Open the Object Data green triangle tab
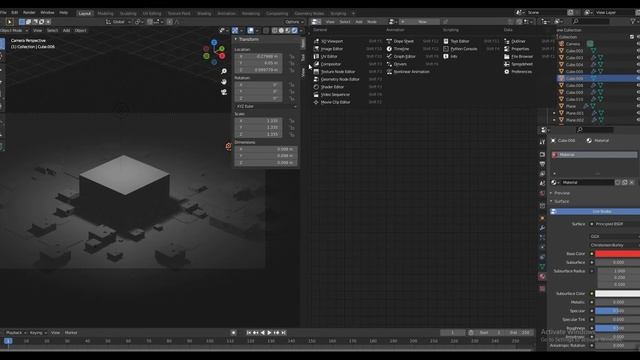 (x=542, y=267)
